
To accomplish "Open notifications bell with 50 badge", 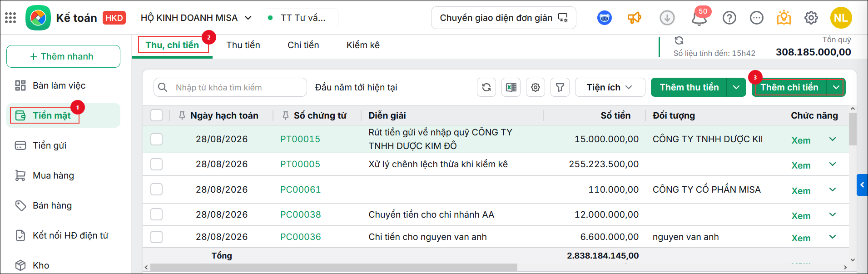I will coord(699,18).
